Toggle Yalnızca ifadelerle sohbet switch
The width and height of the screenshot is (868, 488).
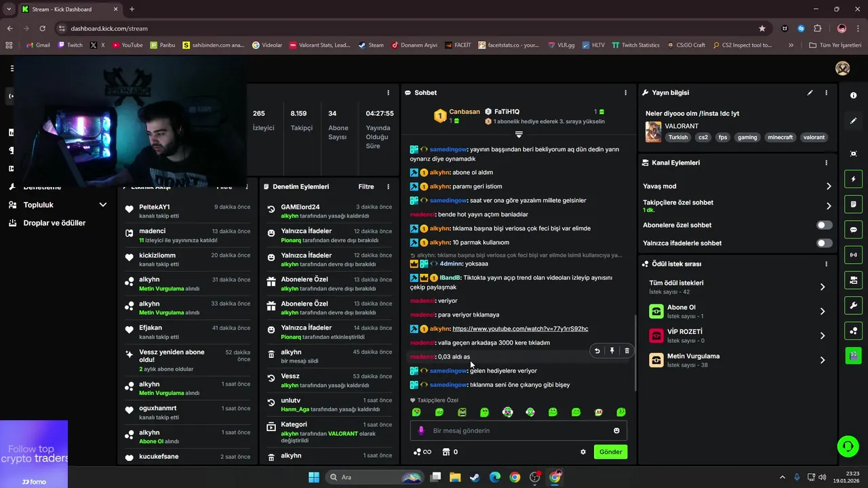[x=825, y=243]
